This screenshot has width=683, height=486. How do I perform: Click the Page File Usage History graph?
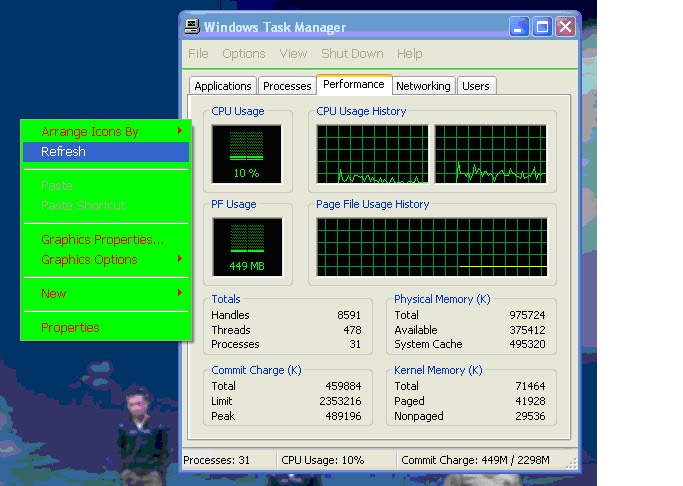point(432,247)
